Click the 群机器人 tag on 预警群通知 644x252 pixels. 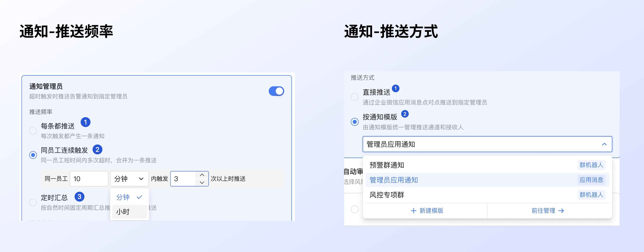[x=591, y=165]
